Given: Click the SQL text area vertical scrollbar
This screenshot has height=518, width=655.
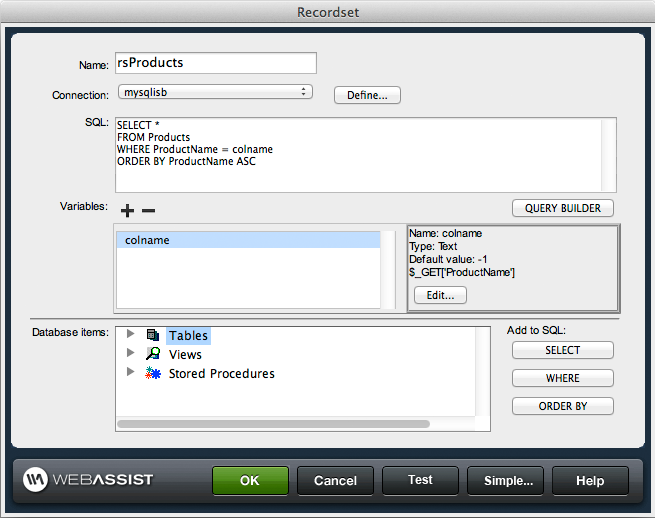Looking at the screenshot, I should click(x=608, y=155).
